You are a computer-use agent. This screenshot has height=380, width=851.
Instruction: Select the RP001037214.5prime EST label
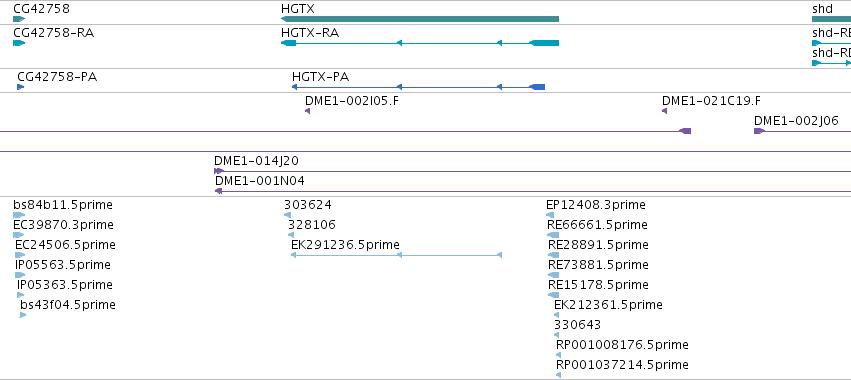[622, 364]
